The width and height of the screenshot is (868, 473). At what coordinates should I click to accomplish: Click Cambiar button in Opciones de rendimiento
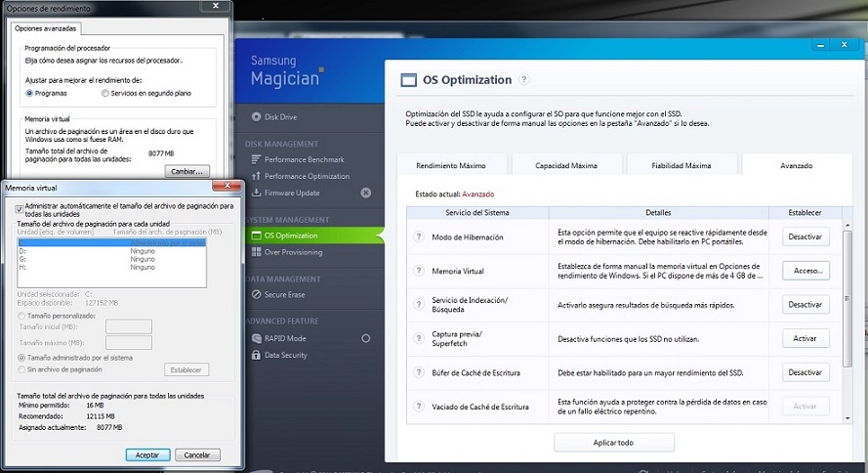(x=187, y=171)
